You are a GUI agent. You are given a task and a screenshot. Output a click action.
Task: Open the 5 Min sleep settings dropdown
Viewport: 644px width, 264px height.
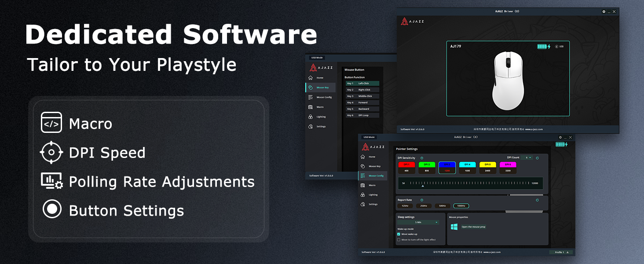[x=418, y=222]
